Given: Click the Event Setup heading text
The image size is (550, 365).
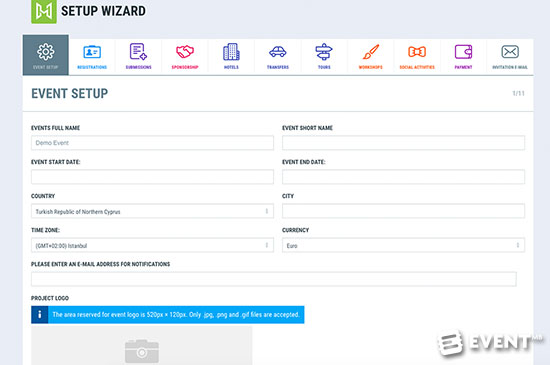Looking at the screenshot, I should click(x=69, y=94).
